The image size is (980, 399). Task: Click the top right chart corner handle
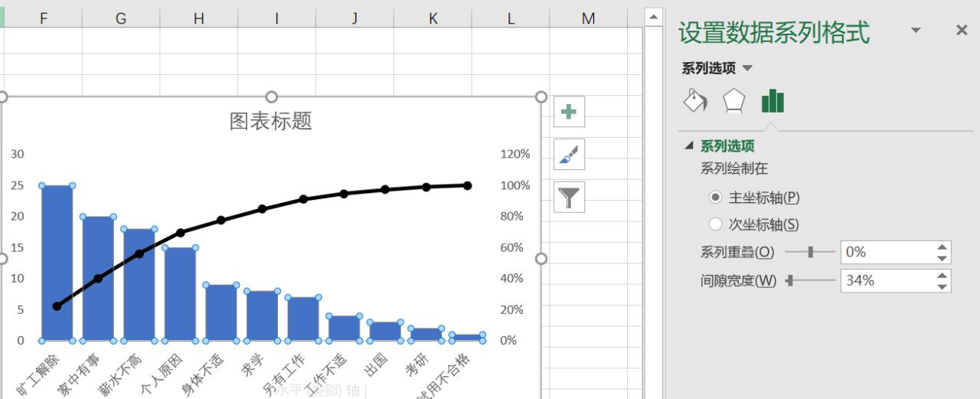coord(541,96)
